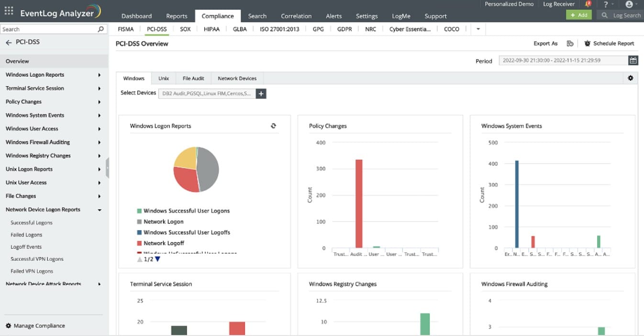This screenshot has width=644, height=336.
Task: Refresh the Windows Logon Reports chart
Action: pos(273,126)
